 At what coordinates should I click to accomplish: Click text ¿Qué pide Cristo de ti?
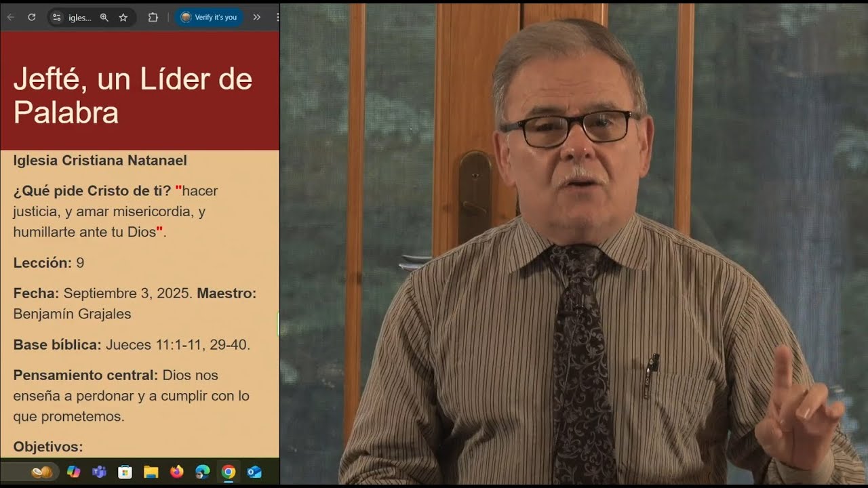(92, 190)
